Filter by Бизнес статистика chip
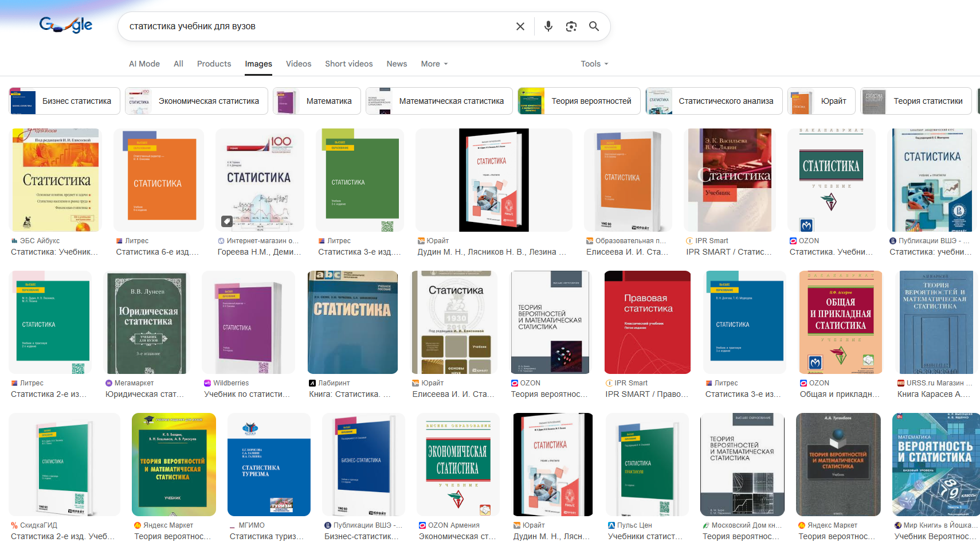980x546 pixels. (65, 101)
